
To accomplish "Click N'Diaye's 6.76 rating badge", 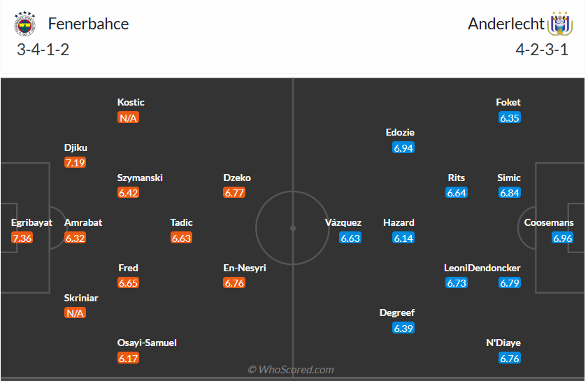I will [x=510, y=358].
